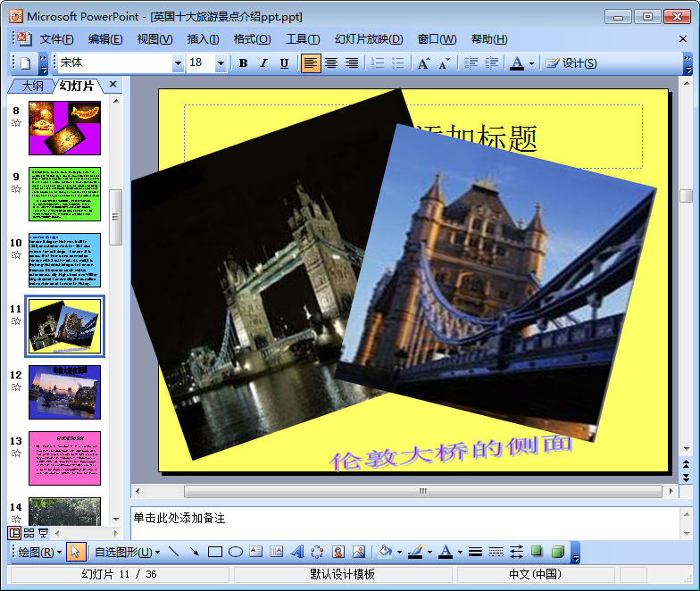The image size is (700, 591).
Task: Toggle Italic formatting
Action: [263, 63]
